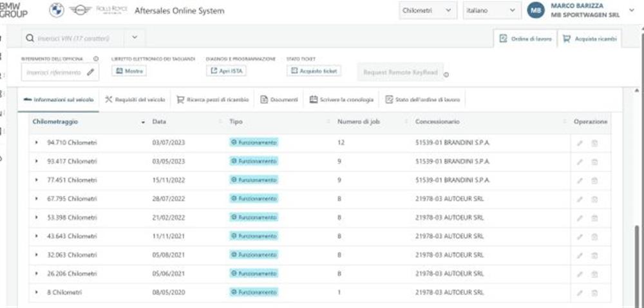Screen dimensions: 644x308
Task: Click the MB user avatar icon
Action: point(536,11)
